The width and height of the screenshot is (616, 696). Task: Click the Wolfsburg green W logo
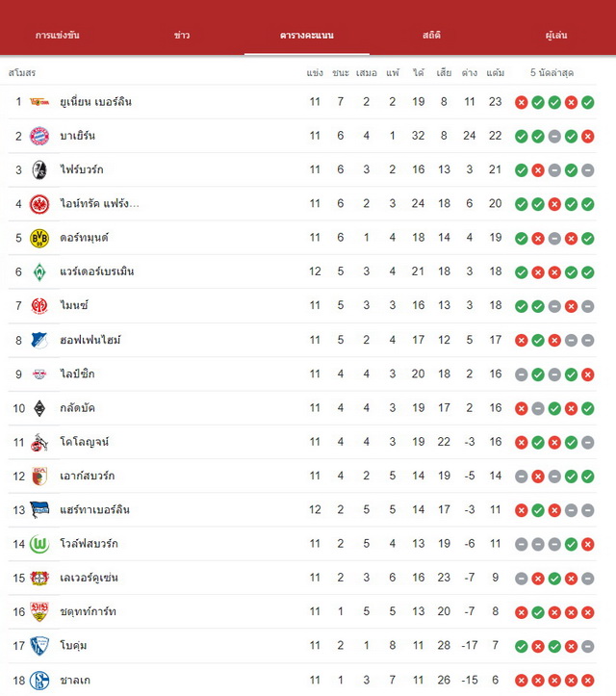[x=39, y=544]
